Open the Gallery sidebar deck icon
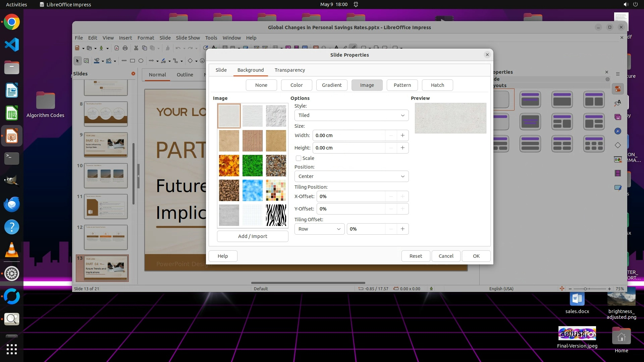 (x=618, y=117)
